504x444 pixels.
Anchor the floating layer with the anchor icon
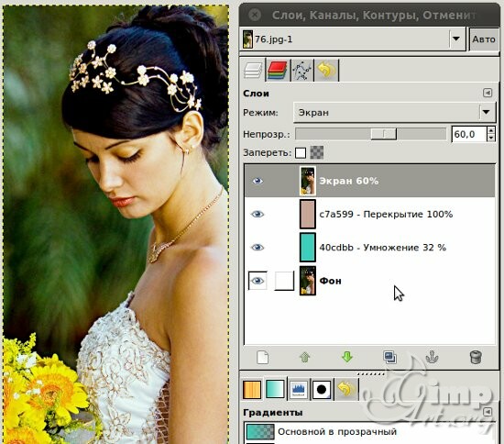pyautogui.click(x=432, y=357)
